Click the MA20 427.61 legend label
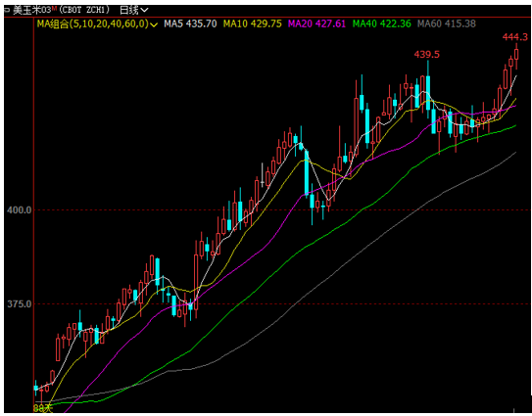Viewport: 532px width, 416px height. click(x=316, y=23)
